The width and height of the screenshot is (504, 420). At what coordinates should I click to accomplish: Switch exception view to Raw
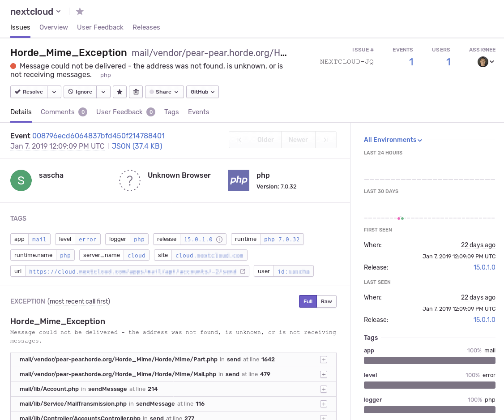[326, 301]
